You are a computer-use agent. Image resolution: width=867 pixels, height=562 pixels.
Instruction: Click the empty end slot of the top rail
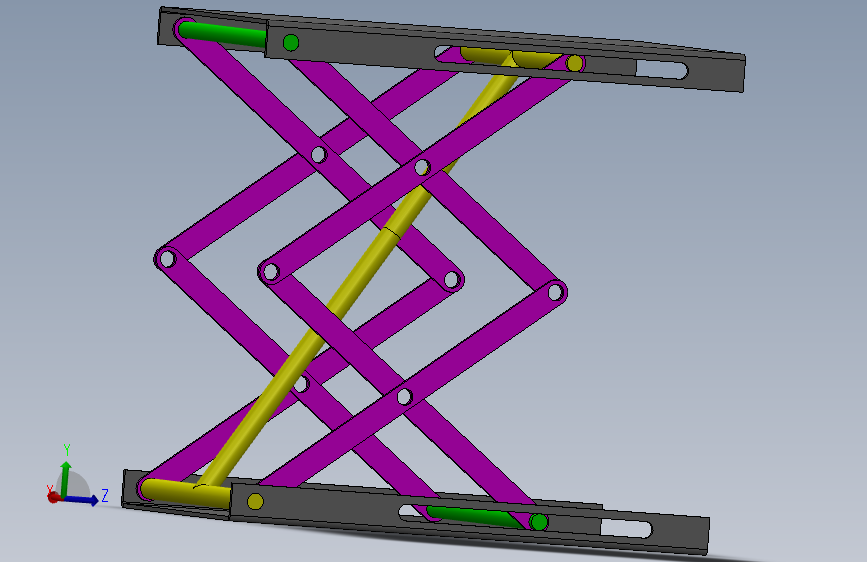(662, 70)
